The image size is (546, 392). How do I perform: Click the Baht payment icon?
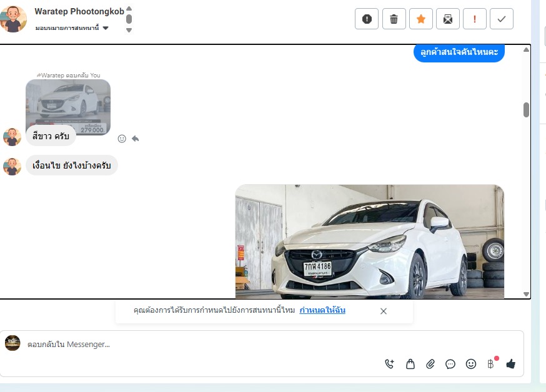[491, 364]
